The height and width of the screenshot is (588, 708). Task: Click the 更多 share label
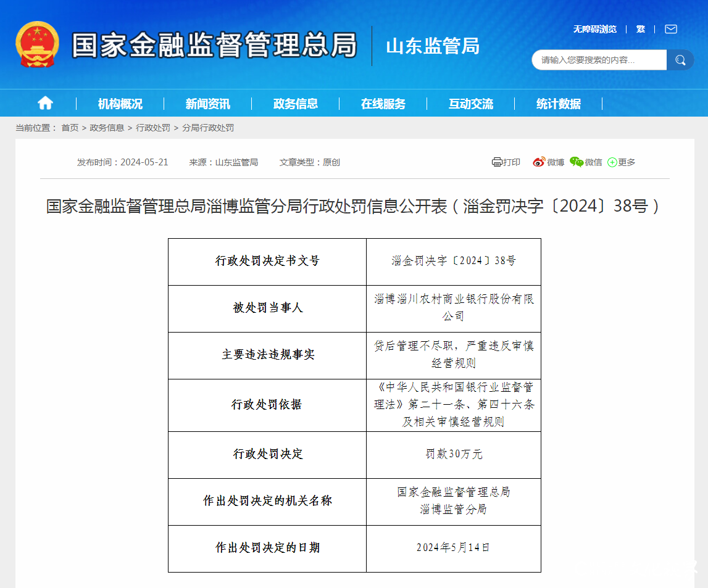pos(627,162)
